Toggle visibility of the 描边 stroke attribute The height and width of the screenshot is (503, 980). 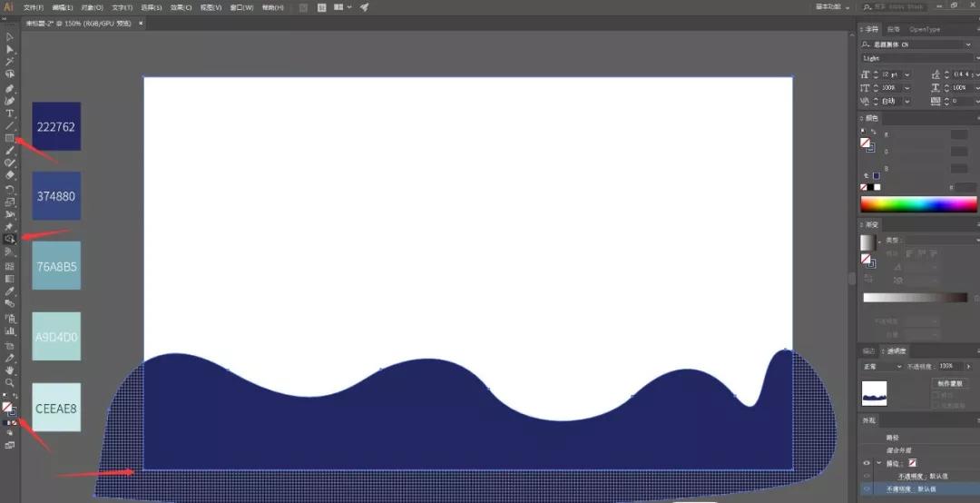point(867,462)
